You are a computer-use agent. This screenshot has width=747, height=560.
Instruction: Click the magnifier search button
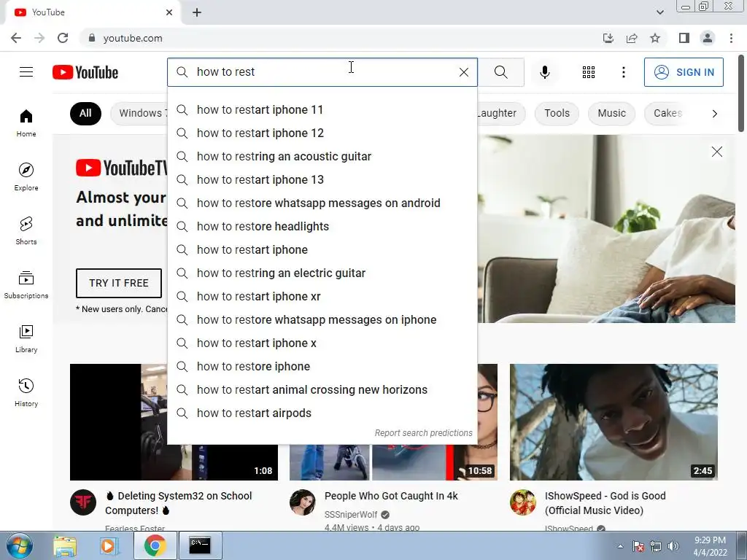click(500, 72)
